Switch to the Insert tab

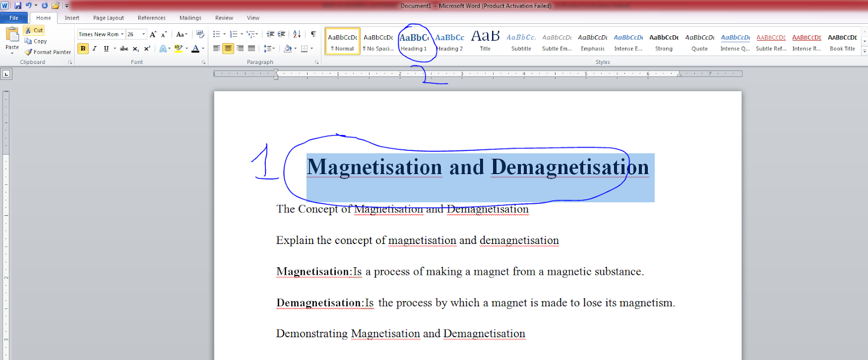pyautogui.click(x=72, y=18)
